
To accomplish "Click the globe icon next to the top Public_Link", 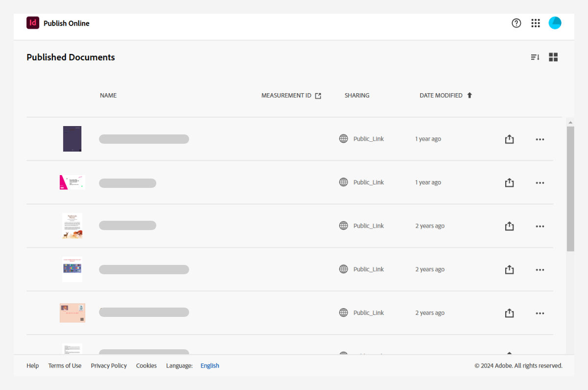I will click(343, 138).
